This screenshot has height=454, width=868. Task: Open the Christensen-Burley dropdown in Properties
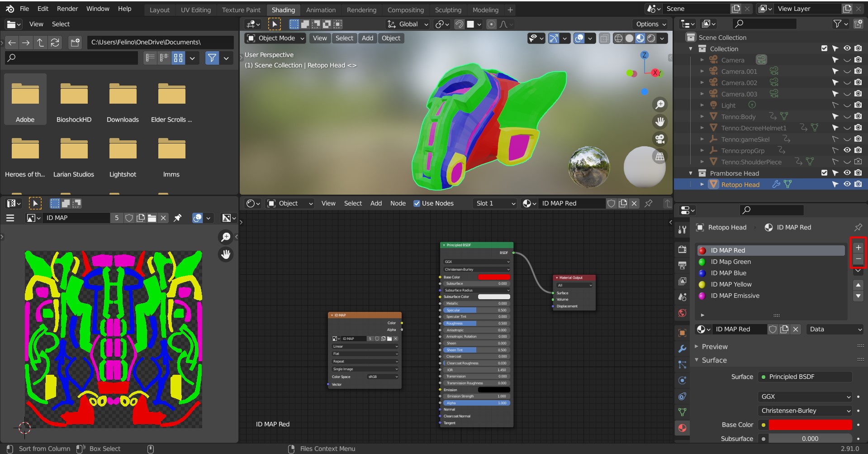[x=806, y=411]
